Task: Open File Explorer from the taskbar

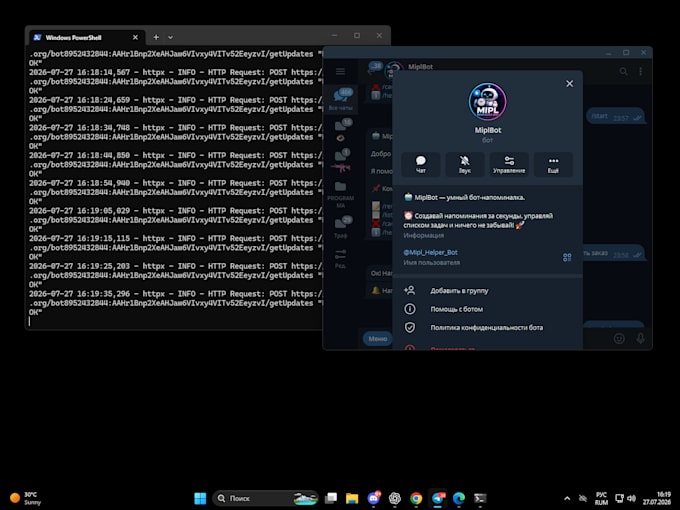Action: pos(352,498)
